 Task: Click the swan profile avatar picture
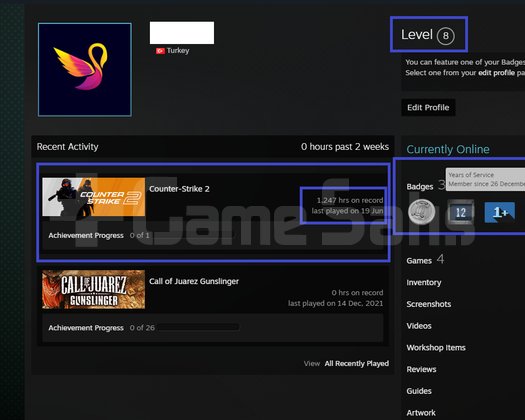pos(85,70)
